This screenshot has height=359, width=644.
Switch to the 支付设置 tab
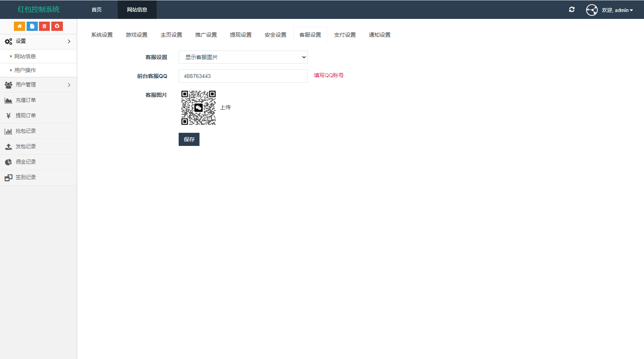tap(345, 34)
